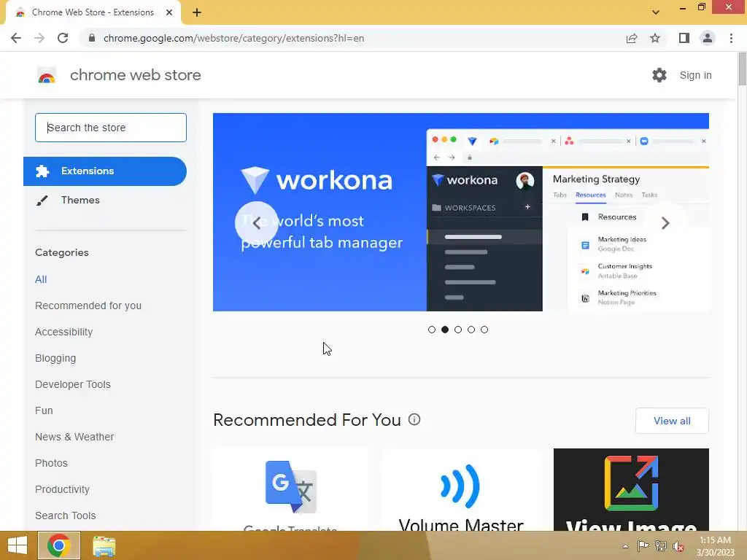Select fourth carousel dot

(x=471, y=330)
